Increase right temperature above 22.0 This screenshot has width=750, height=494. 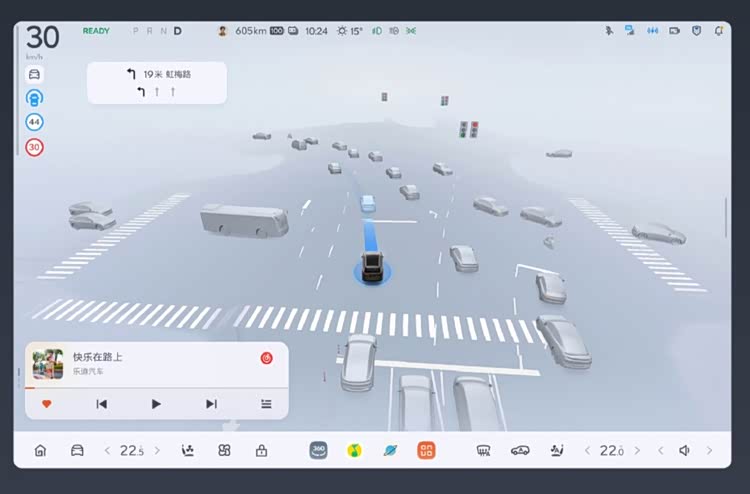(x=637, y=451)
